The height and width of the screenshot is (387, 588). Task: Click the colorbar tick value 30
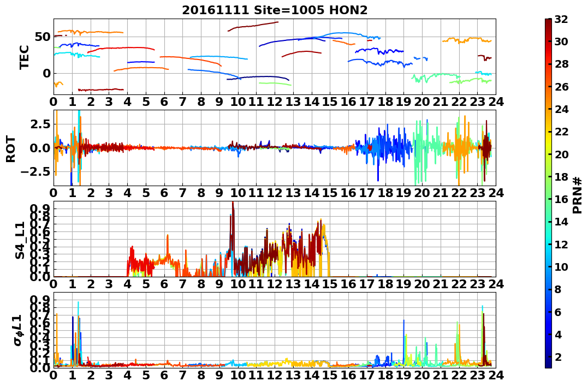coord(561,41)
